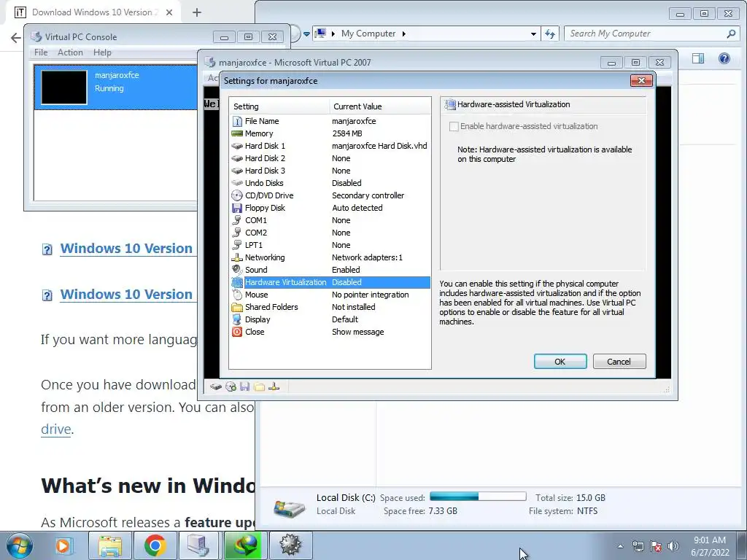Image resolution: width=747 pixels, height=560 pixels.
Task: Follow the 'drive' hyperlink in the article
Action: pyautogui.click(x=55, y=429)
